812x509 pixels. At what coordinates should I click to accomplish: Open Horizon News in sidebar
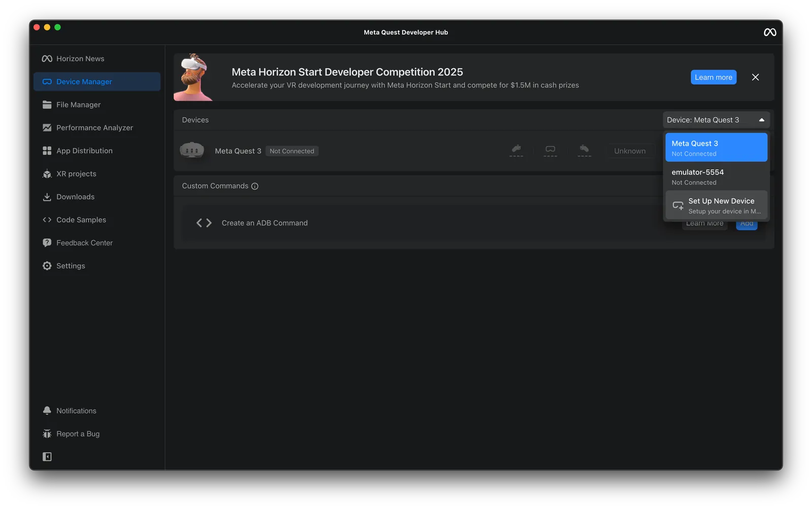97,58
